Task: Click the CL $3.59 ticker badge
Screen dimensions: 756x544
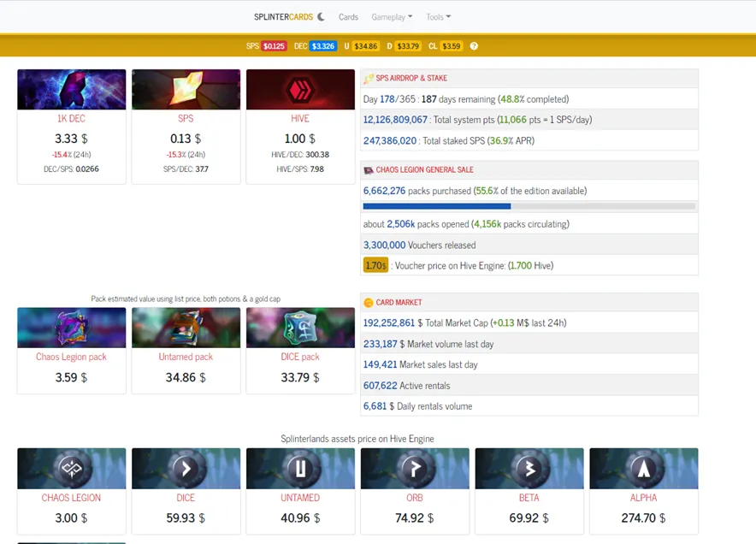Action: tap(452, 46)
